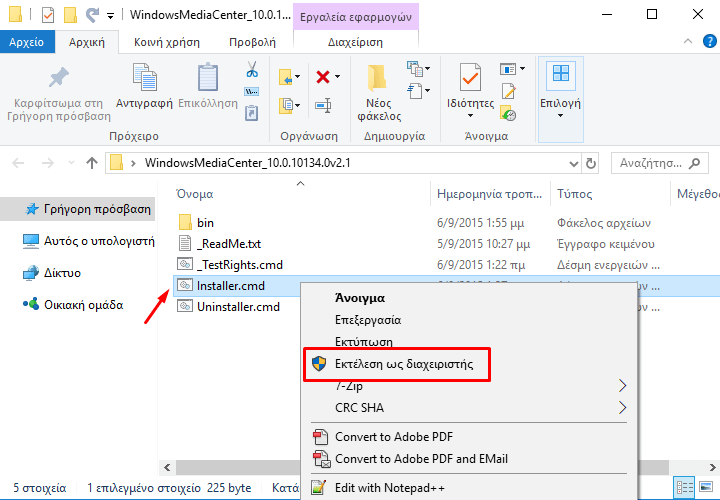Expand the Move to dropdown arrow
The width and height of the screenshot is (720, 500).
tap(298, 77)
